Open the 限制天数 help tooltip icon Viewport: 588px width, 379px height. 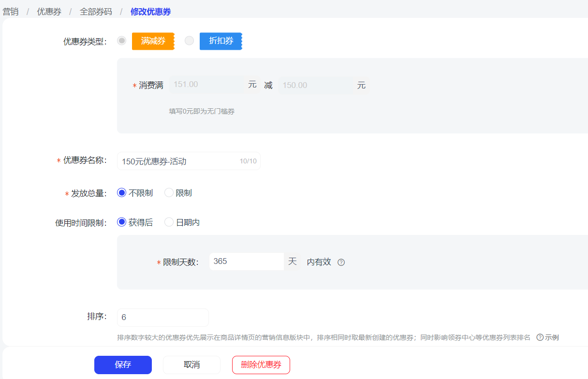[341, 262]
